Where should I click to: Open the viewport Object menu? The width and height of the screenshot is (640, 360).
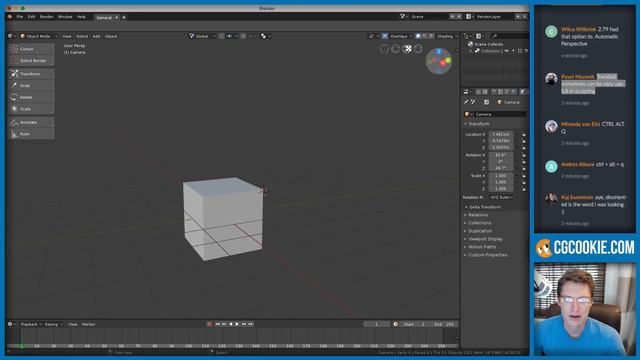pyautogui.click(x=111, y=36)
